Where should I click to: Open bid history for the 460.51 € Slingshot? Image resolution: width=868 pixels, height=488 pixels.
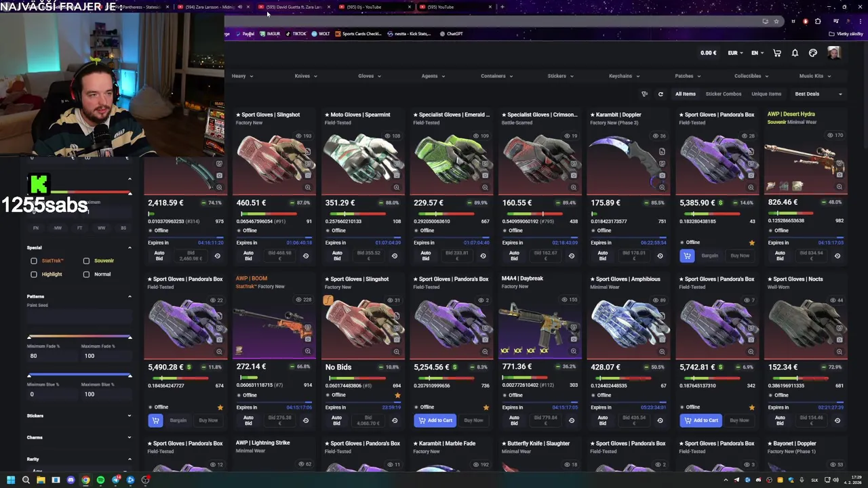pos(306,256)
